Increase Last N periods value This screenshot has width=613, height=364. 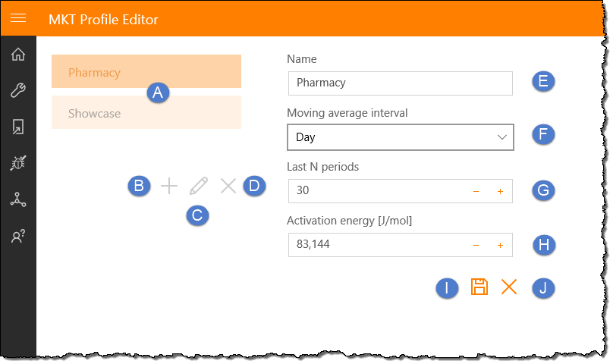point(500,192)
